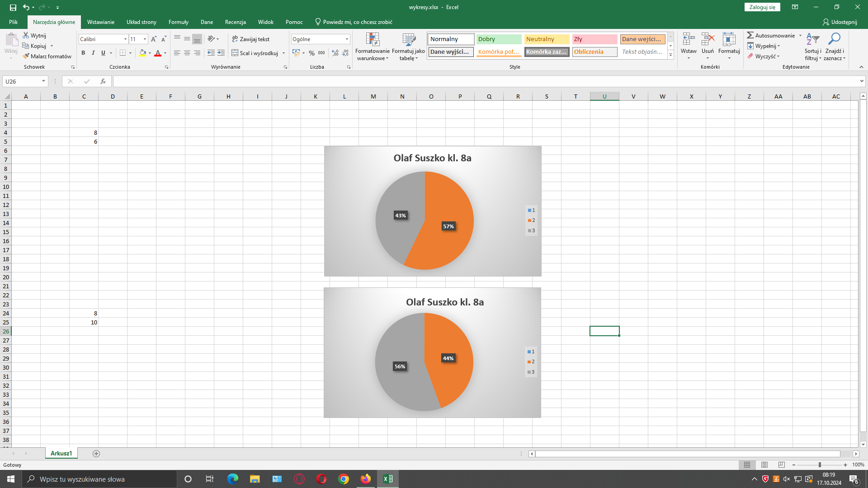This screenshot has height=488, width=868.
Task: Click Sort and Filter icon
Action: [x=812, y=39]
